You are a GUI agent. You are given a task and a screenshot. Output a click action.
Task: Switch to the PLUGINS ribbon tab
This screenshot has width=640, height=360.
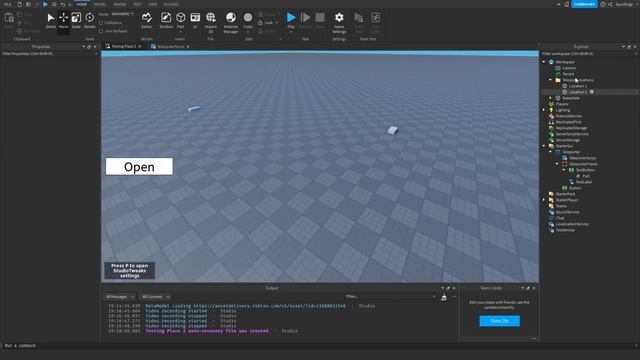click(x=171, y=4)
